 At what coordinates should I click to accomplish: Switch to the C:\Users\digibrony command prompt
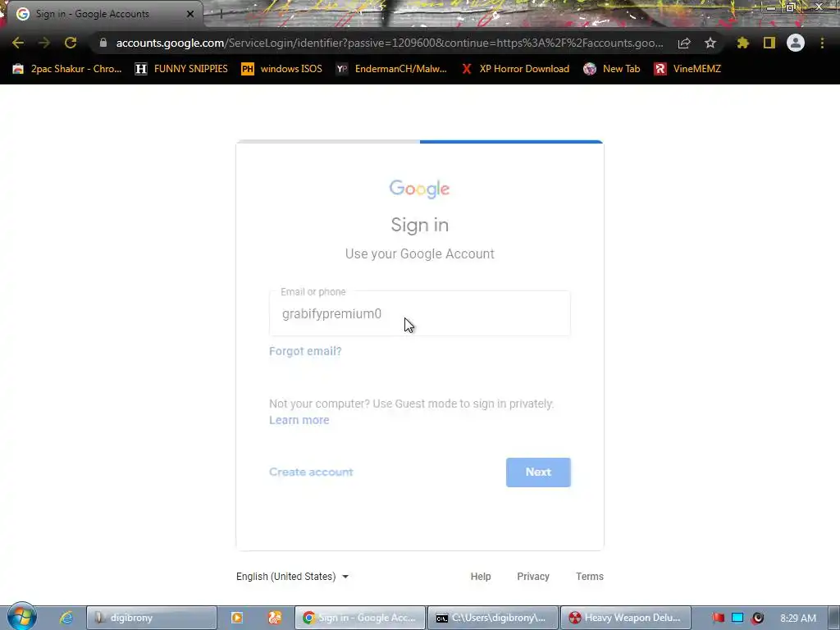point(493,618)
